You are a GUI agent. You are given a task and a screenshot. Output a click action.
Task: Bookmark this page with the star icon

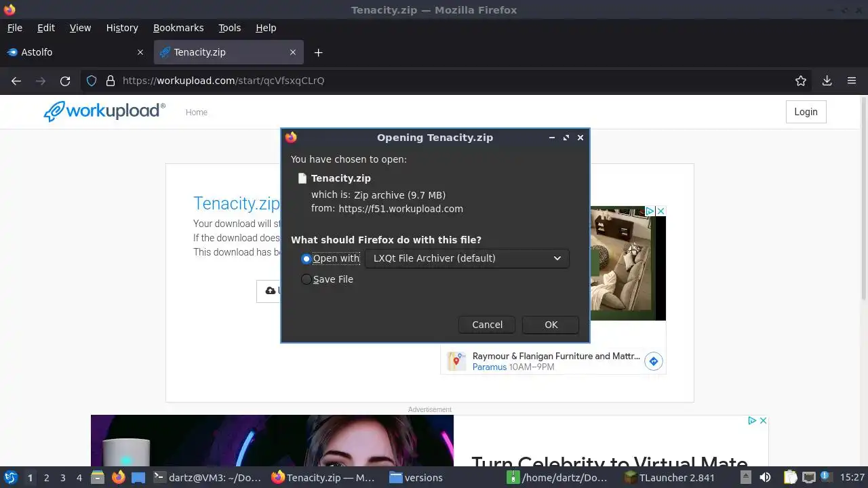[801, 81]
